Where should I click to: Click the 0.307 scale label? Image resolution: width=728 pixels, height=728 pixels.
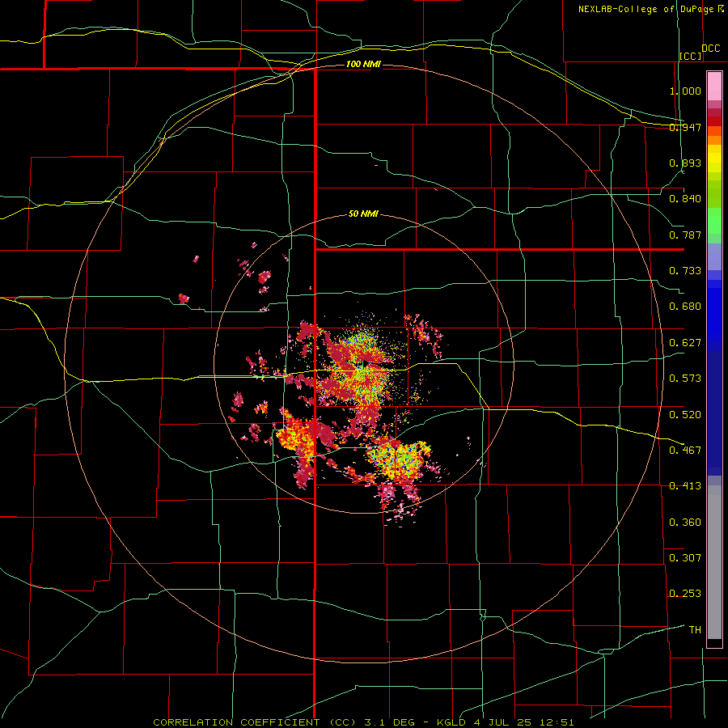[685, 557]
